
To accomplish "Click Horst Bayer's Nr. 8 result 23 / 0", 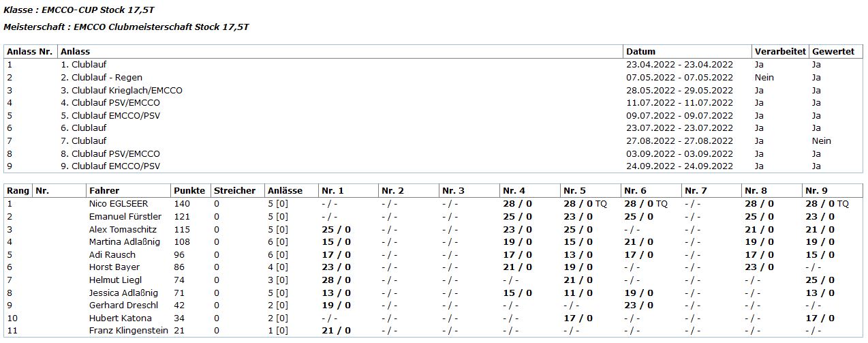I will (759, 267).
